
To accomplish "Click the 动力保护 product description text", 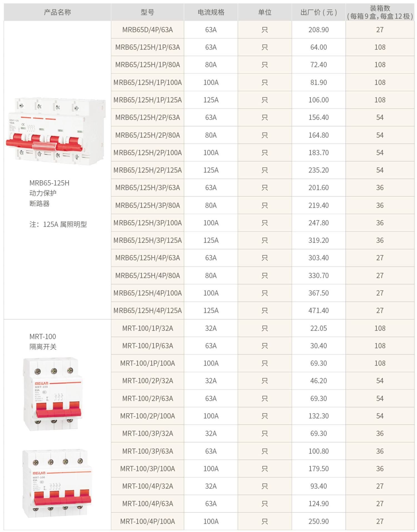I will point(43,193).
